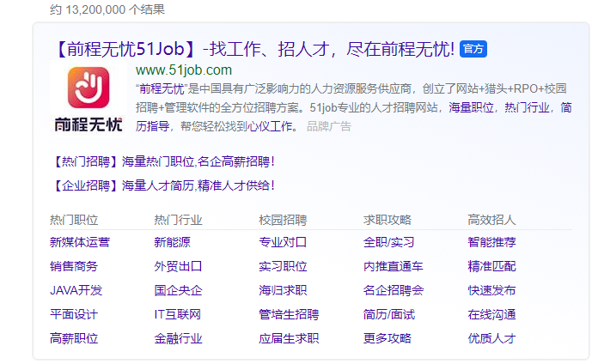
Task: Click the 热门行业 column header
Action: tap(178, 220)
